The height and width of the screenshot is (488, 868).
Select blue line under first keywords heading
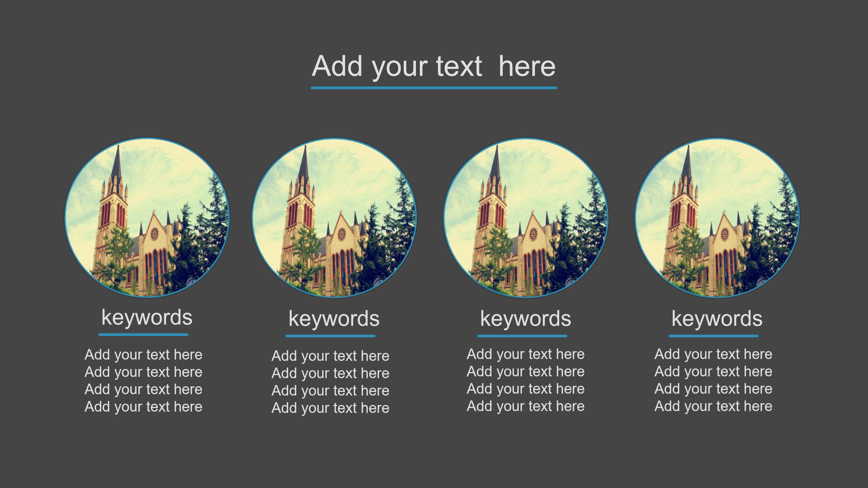point(143,334)
